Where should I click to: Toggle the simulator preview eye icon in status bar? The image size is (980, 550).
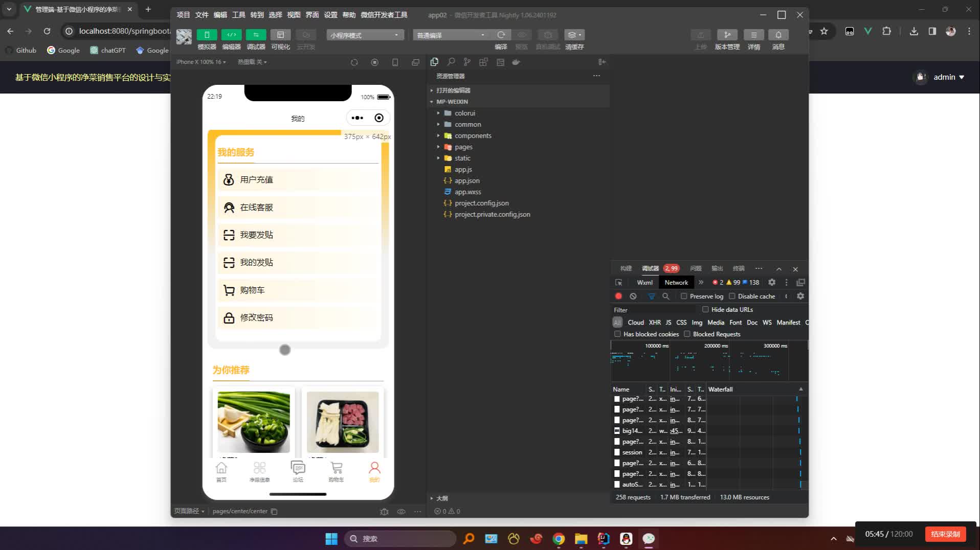402,511
